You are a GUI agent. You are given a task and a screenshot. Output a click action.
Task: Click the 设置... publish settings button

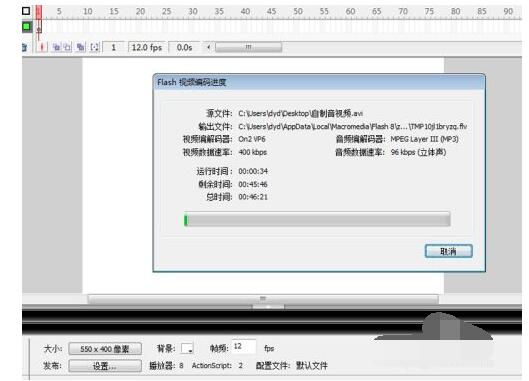(105, 366)
